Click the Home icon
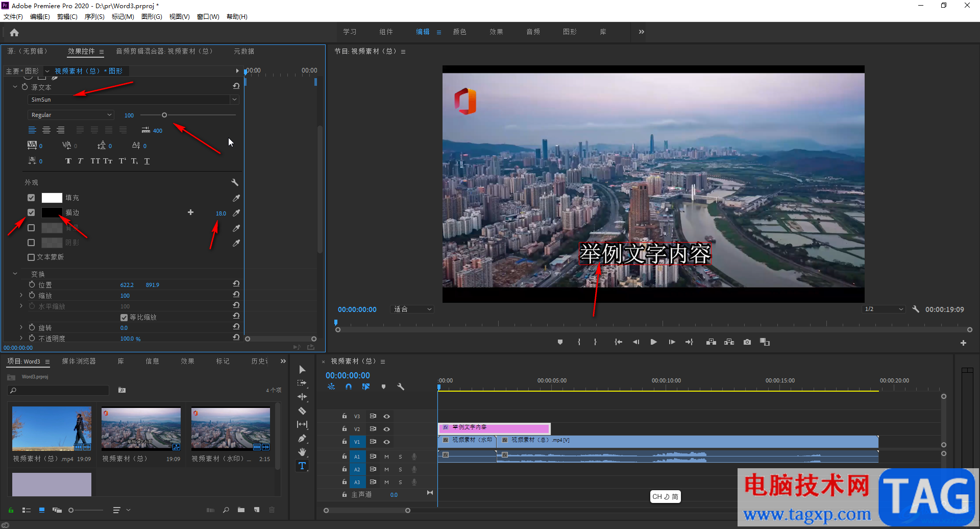The image size is (980, 529). [14, 33]
